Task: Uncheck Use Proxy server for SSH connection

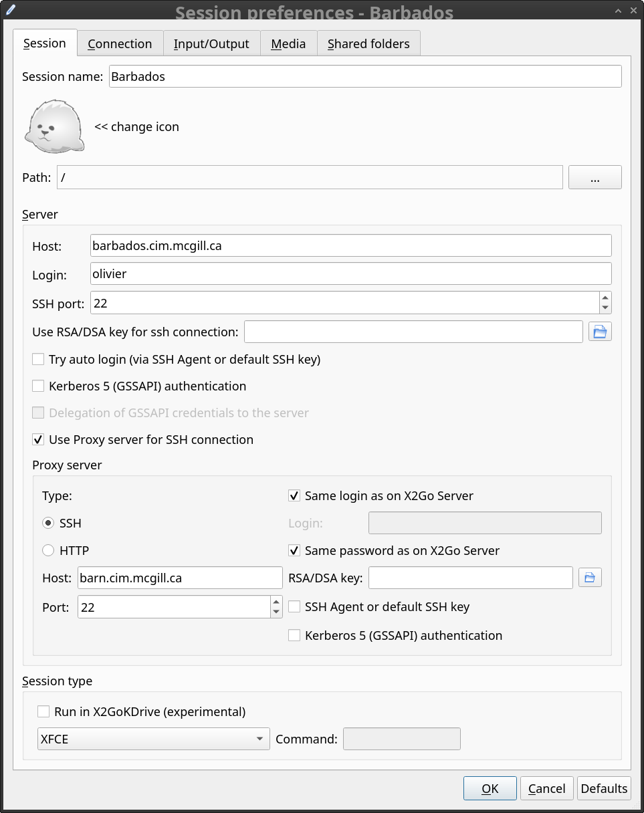Action: click(39, 440)
